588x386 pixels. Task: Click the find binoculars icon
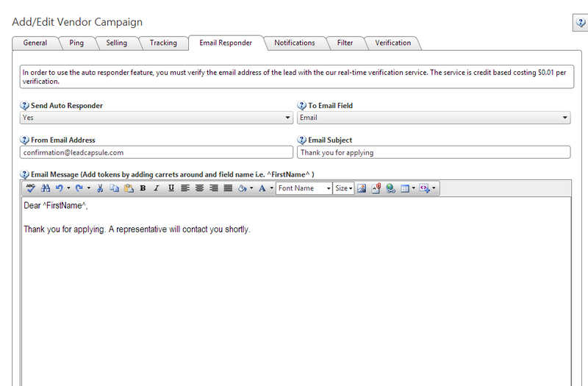(x=45, y=188)
